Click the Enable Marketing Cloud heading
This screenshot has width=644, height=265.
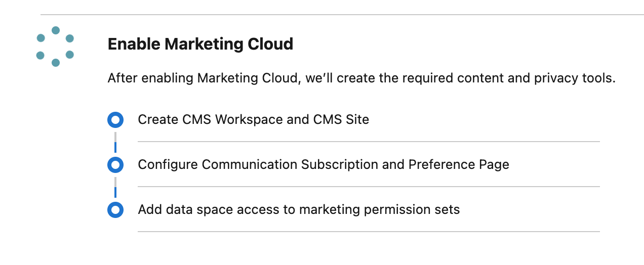point(200,44)
